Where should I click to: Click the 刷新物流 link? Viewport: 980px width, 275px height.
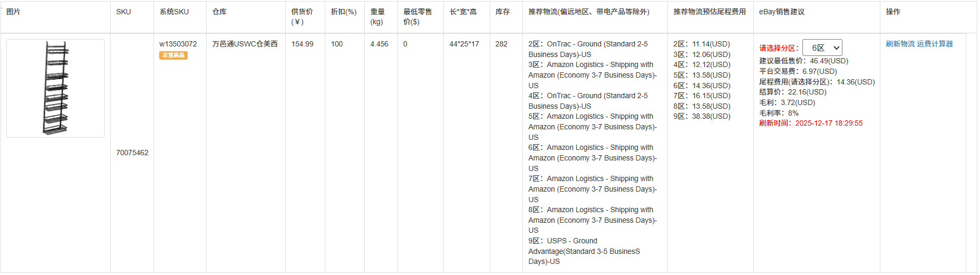[x=900, y=44]
